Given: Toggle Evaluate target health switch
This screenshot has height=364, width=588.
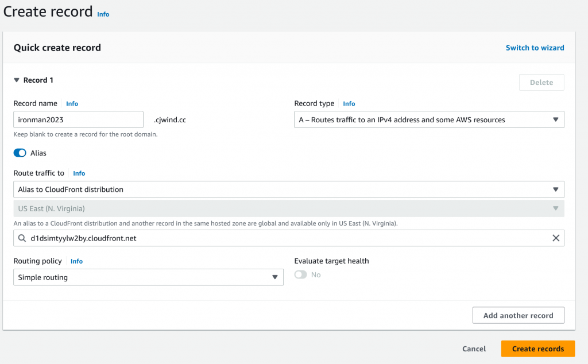Looking at the screenshot, I should tap(300, 275).
